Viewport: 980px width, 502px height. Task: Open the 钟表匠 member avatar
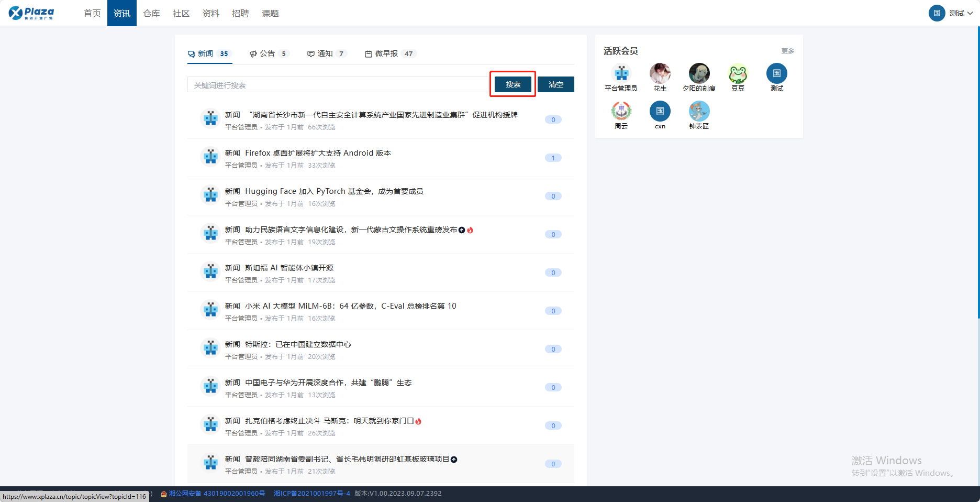coord(699,111)
